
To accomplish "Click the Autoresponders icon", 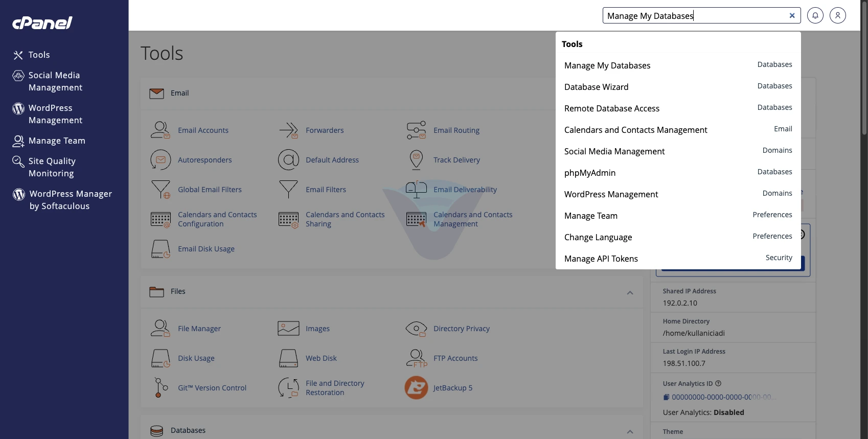I will (161, 160).
